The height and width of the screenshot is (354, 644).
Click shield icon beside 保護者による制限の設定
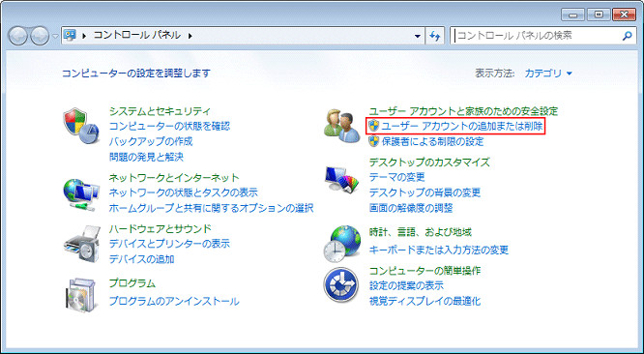tap(373, 141)
